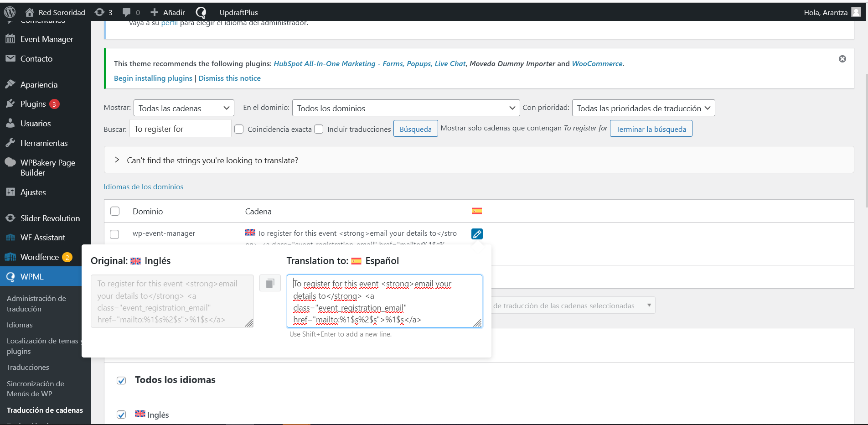The width and height of the screenshot is (868, 425).
Task: Toggle the Incluir traducciones checkbox
Action: [x=319, y=129]
